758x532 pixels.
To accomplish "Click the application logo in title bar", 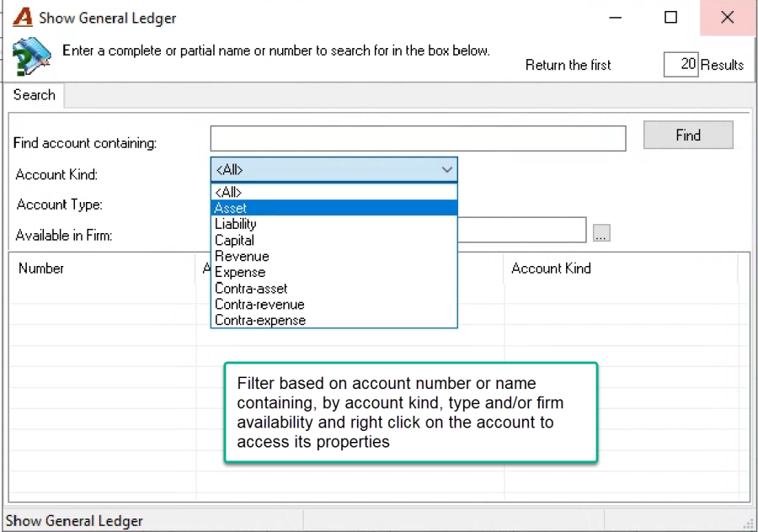I will coord(22,18).
